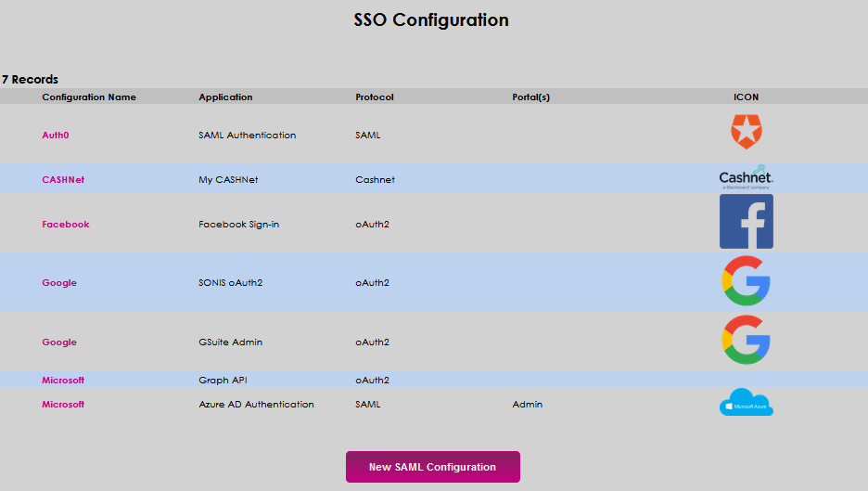This screenshot has width=868, height=491.
Task: Click the Facebook logo icon
Action: pyautogui.click(x=746, y=222)
